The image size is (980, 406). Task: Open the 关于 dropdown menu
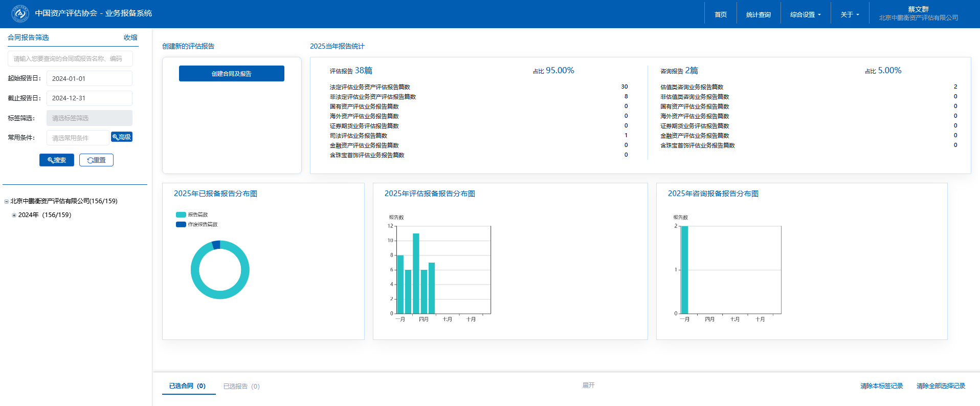click(x=850, y=15)
